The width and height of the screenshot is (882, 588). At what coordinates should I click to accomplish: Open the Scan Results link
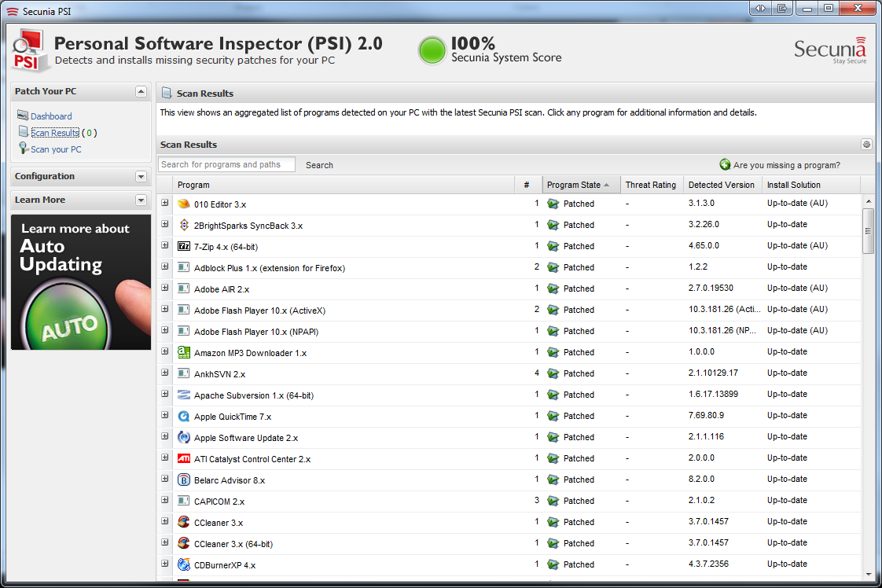click(55, 133)
